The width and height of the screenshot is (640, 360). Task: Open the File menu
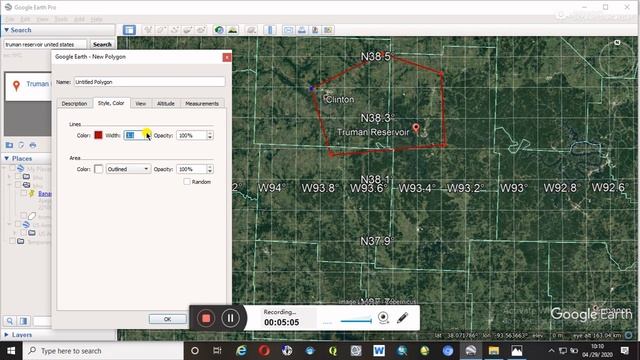tap(10, 19)
